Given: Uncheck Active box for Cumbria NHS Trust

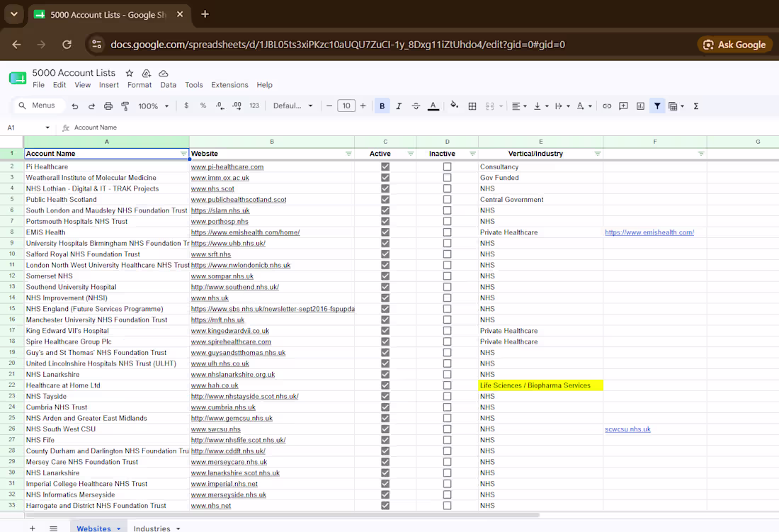Looking at the screenshot, I should [x=385, y=407].
